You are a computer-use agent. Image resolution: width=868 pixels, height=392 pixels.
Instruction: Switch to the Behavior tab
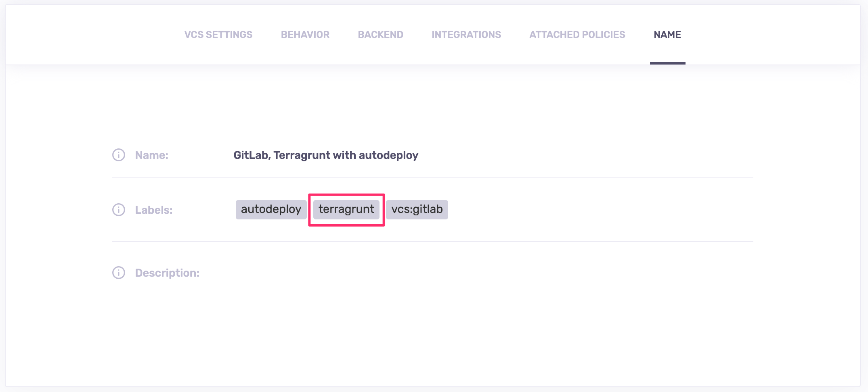point(305,35)
